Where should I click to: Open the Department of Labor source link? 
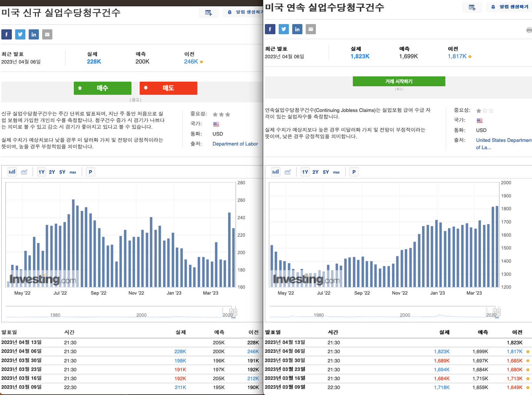pyautogui.click(x=235, y=144)
